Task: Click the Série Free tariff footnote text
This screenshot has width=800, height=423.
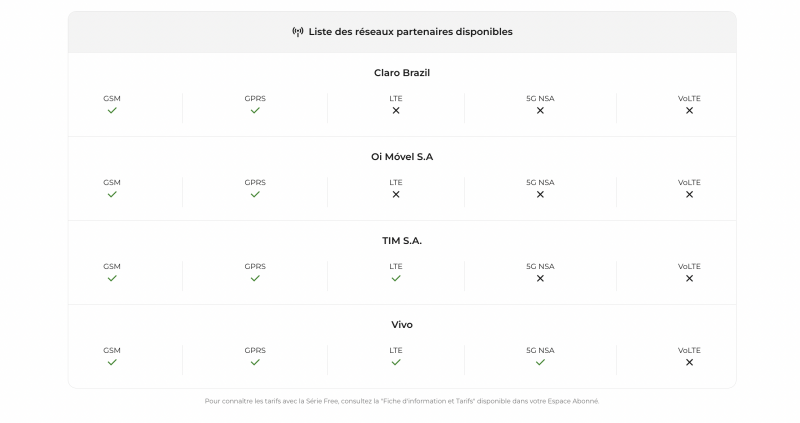Action: pyautogui.click(x=402, y=401)
